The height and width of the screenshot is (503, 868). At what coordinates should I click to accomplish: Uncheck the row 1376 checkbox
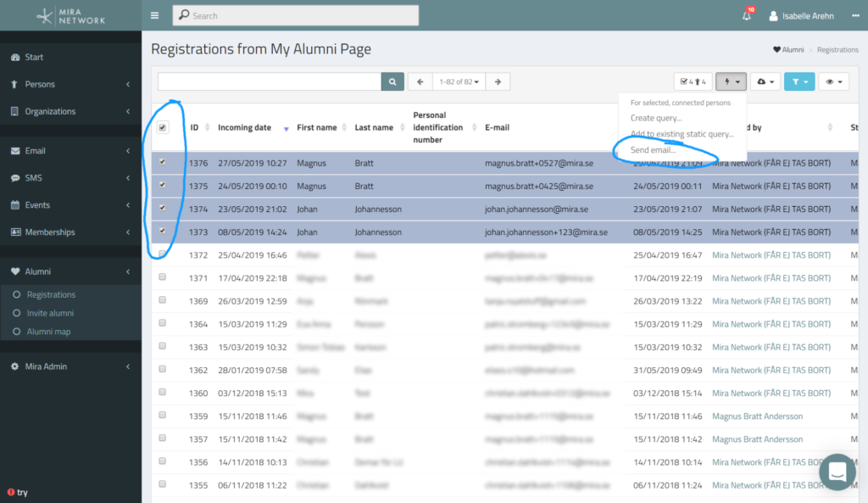click(x=162, y=162)
